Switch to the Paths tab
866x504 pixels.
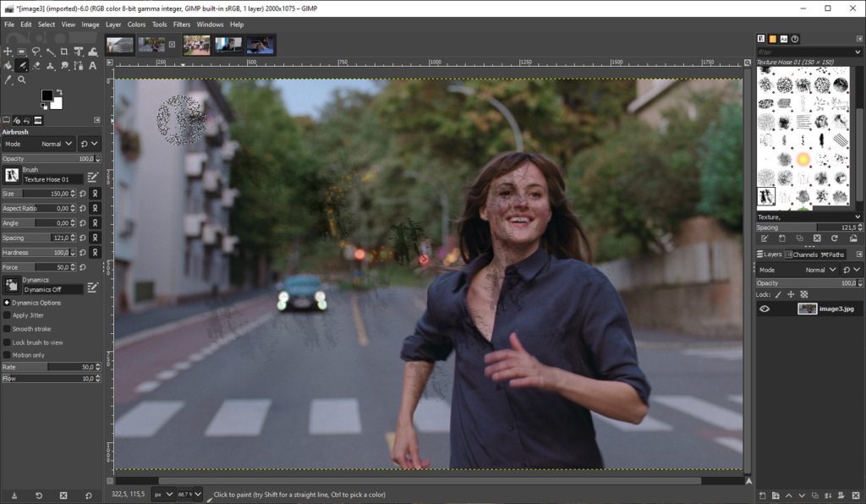[x=833, y=255]
